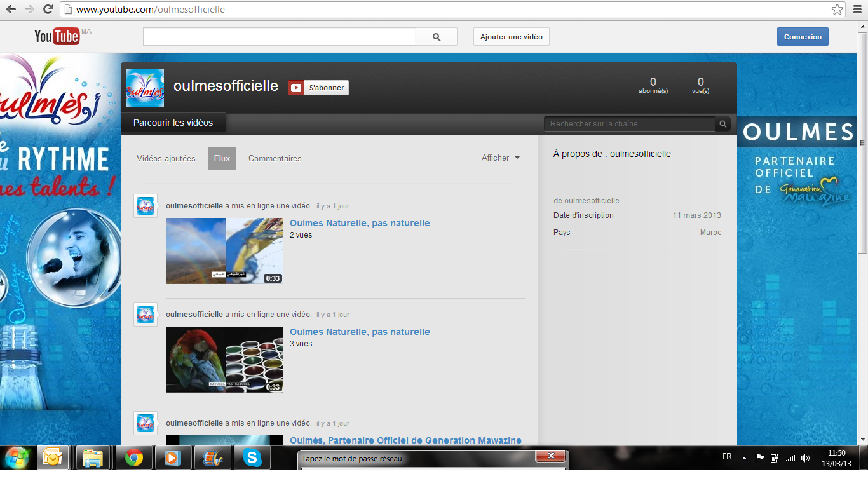Bookmark page with the star icon
Viewport: 868px width, 488px height.
837,10
